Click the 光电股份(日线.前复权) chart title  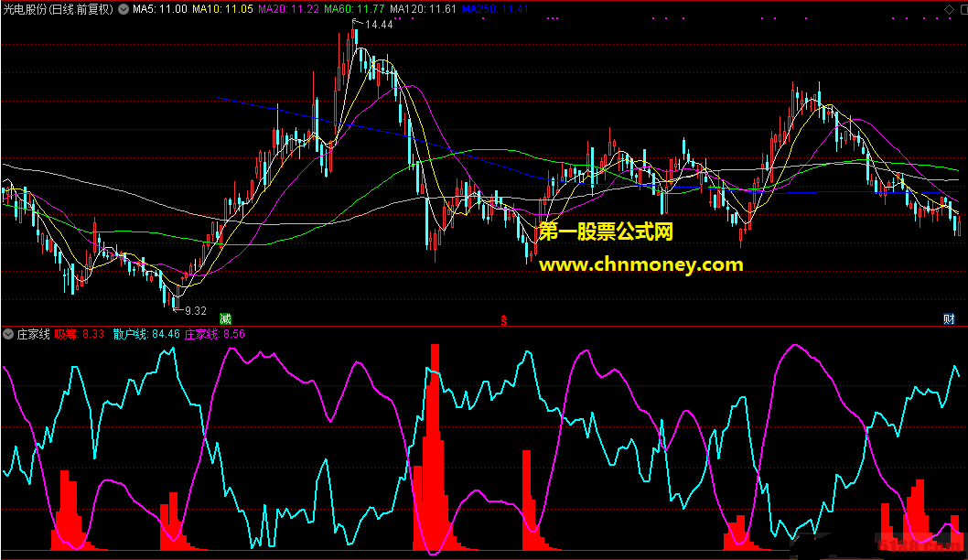59,9
